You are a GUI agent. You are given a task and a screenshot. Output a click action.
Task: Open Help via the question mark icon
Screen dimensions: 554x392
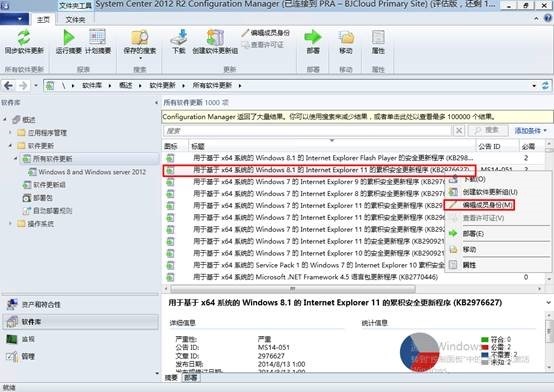[x=549, y=18]
